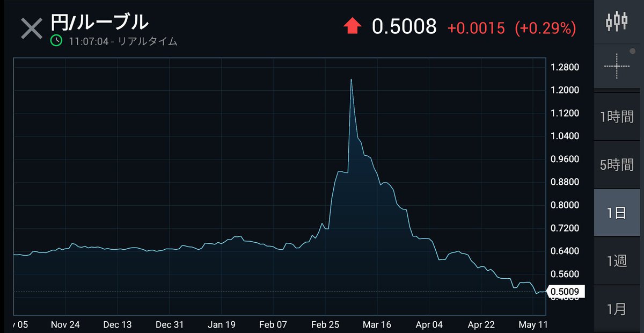Click the 0.8000 price axis label
The image size is (644, 333).
(565, 205)
